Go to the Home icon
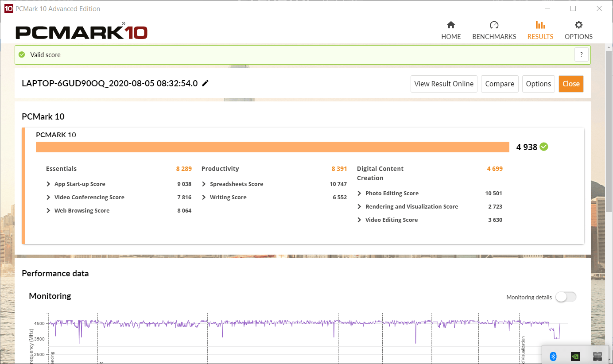The height and width of the screenshot is (364, 613). click(x=451, y=25)
